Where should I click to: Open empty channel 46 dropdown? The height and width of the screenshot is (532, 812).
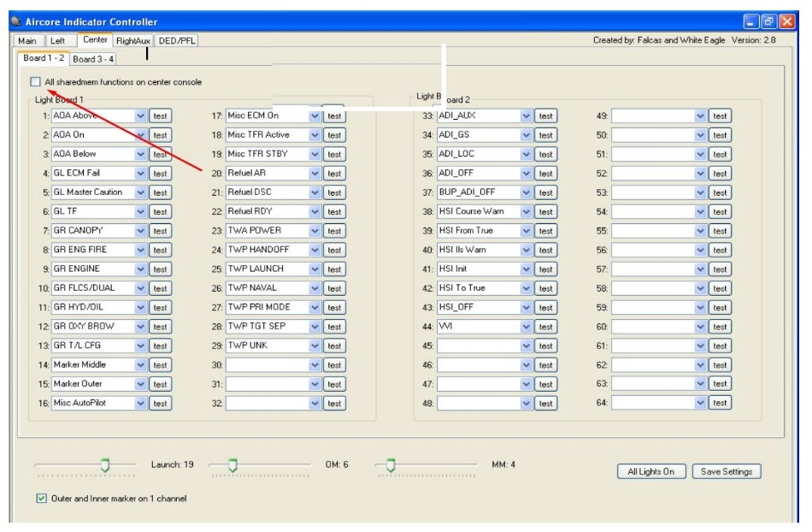click(x=527, y=365)
